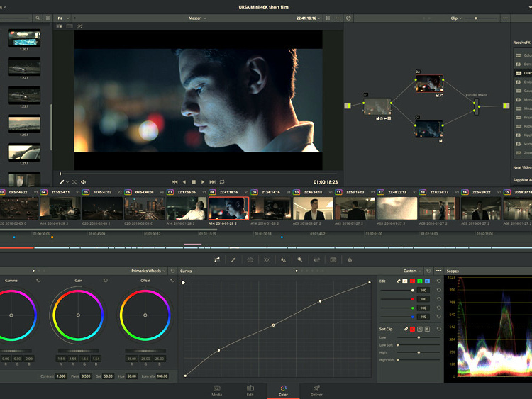This screenshot has width=532, height=399.
Task: Stop playback
Action: coord(194,182)
